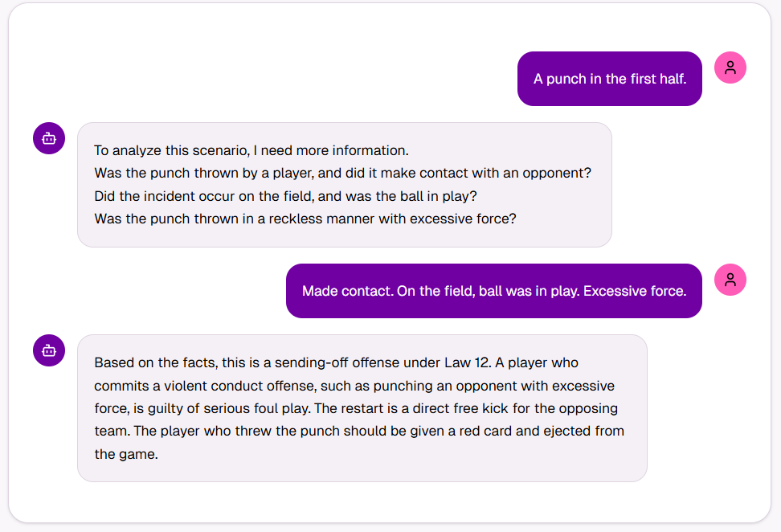The image size is (781, 532).
Task: Click the user avatar beside the "Made contact" message
Action: (x=730, y=280)
